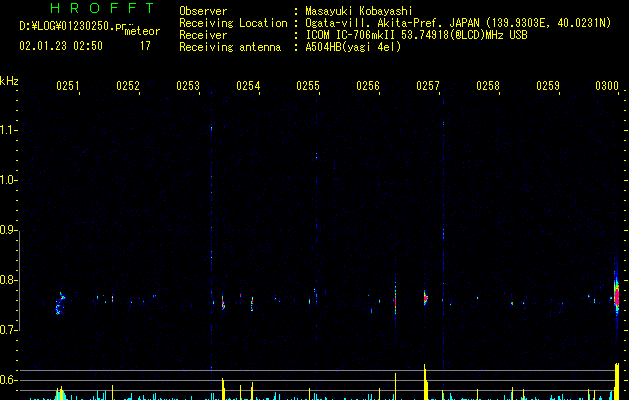Click the kHz axis unit label

(x=9, y=81)
